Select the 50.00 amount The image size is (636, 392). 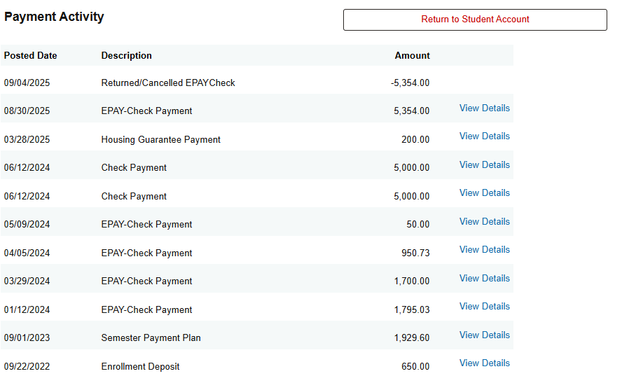(x=418, y=224)
